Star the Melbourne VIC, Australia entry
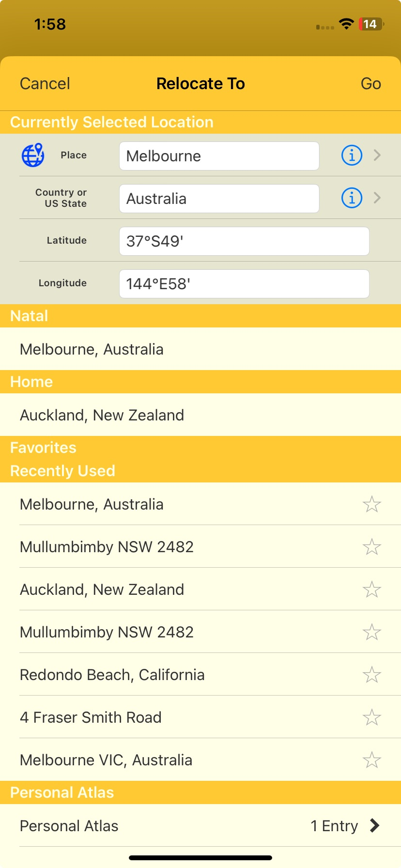The width and height of the screenshot is (401, 868). coord(371,760)
